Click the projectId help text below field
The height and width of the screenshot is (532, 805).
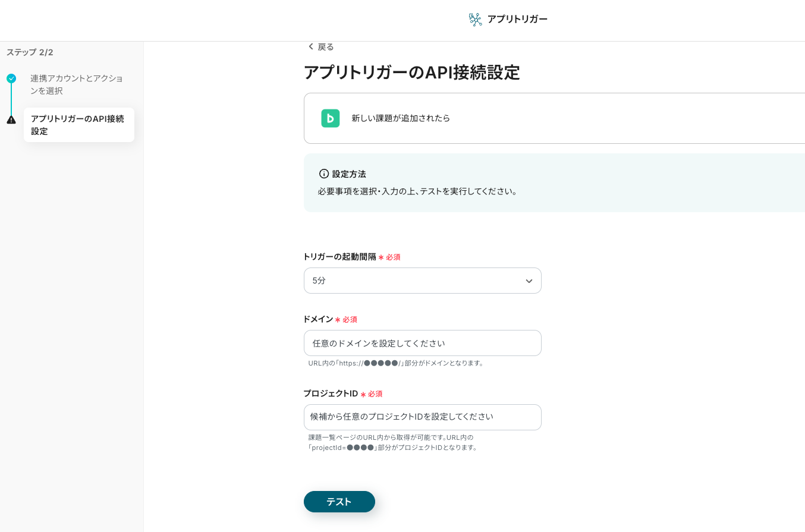392,442
